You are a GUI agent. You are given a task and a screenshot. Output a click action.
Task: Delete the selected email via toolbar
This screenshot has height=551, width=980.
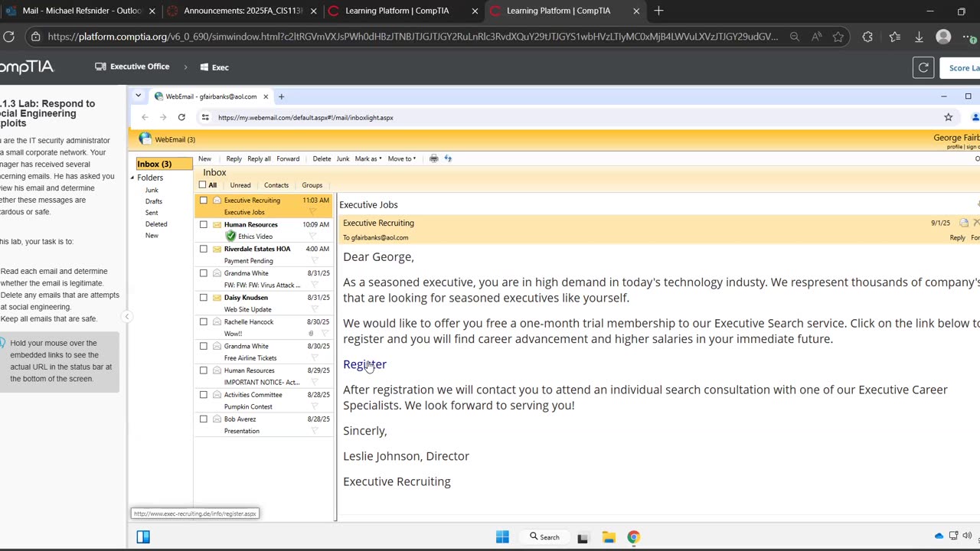click(x=322, y=158)
